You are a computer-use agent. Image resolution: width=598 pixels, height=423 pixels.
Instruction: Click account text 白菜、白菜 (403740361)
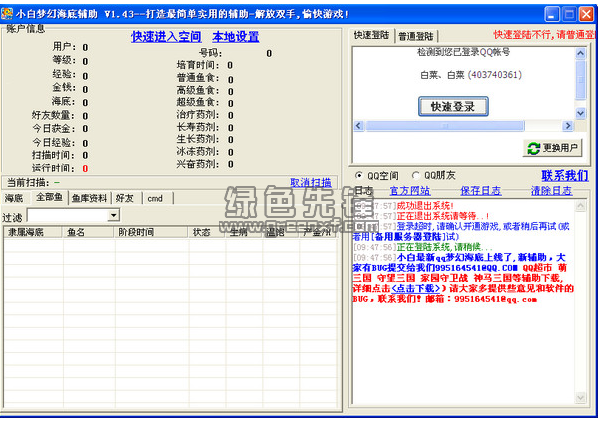click(x=471, y=75)
